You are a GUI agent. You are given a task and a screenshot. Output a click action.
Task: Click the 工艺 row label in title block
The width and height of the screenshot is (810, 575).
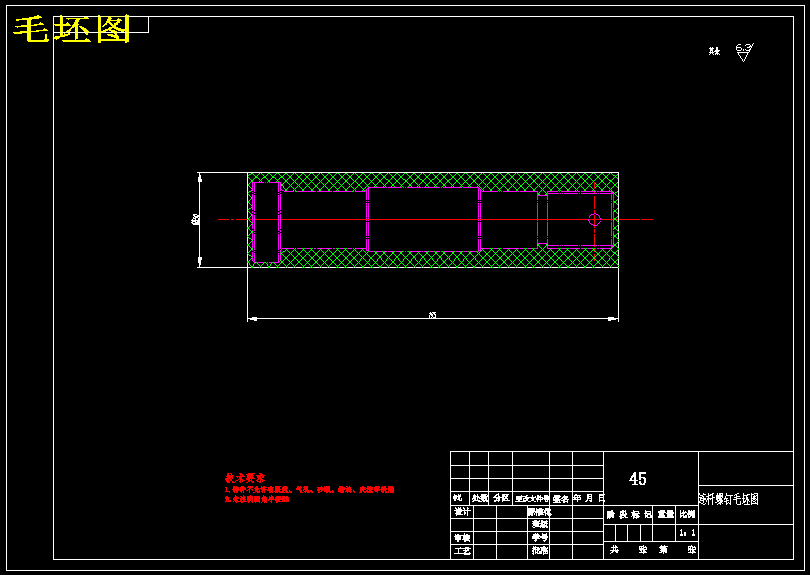click(462, 551)
